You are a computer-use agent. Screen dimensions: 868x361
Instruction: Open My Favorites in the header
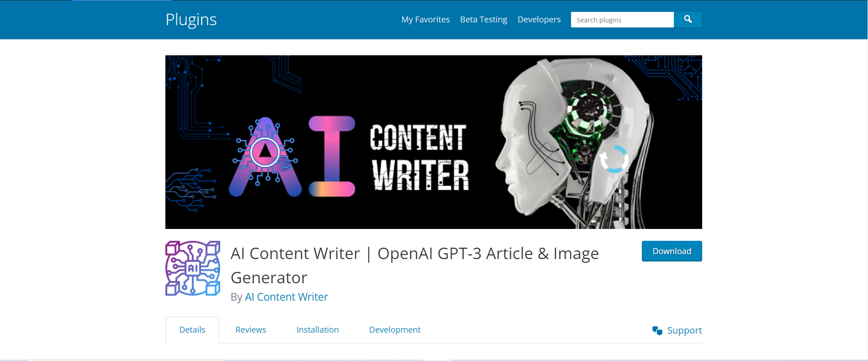[x=425, y=20]
